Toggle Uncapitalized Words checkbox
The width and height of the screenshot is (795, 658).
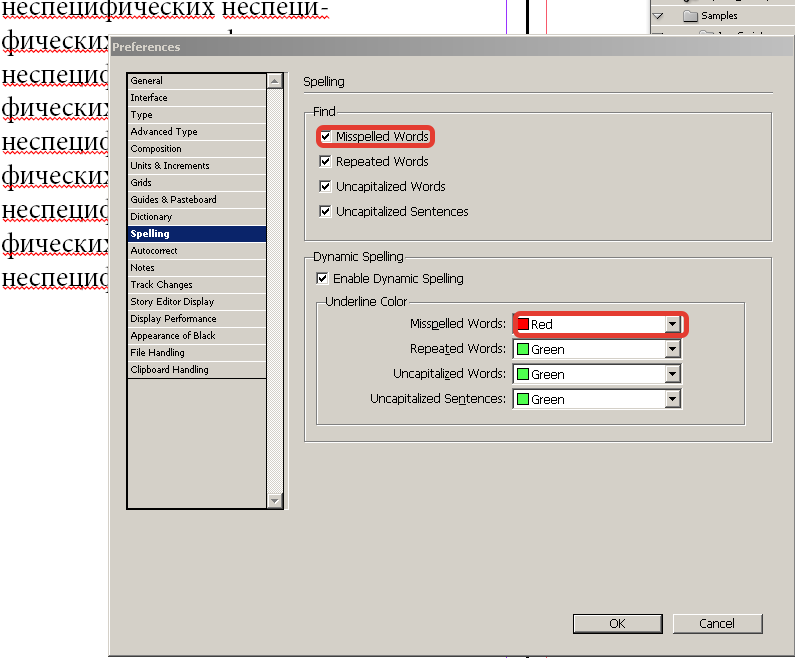326,186
